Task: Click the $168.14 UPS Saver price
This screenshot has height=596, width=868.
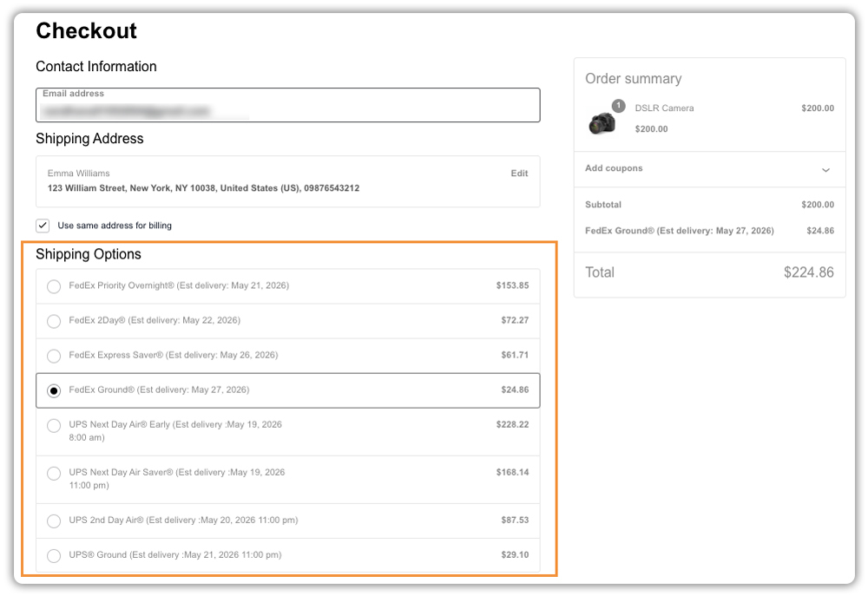Action: point(512,472)
